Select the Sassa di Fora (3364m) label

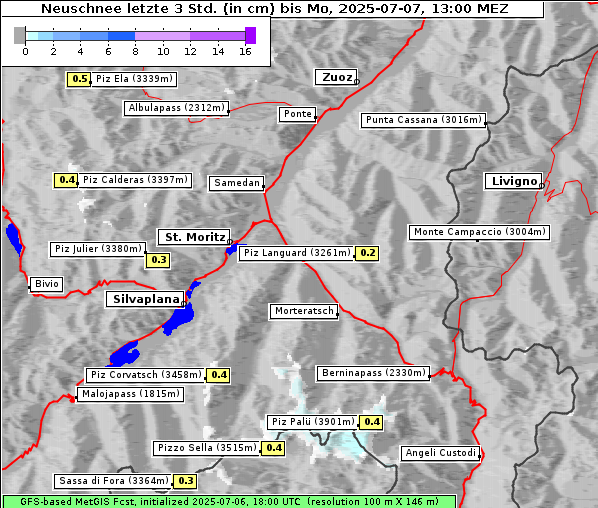click(114, 481)
